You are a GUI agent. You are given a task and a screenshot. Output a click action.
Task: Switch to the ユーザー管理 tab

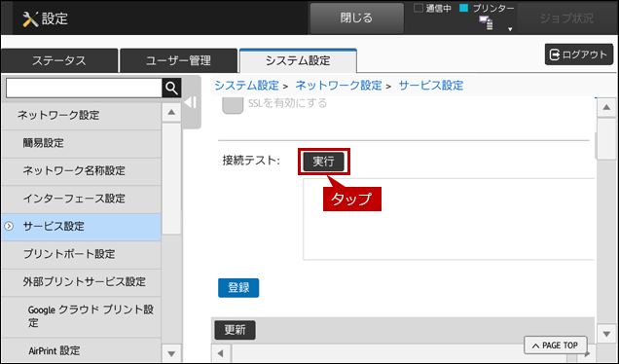pos(178,60)
